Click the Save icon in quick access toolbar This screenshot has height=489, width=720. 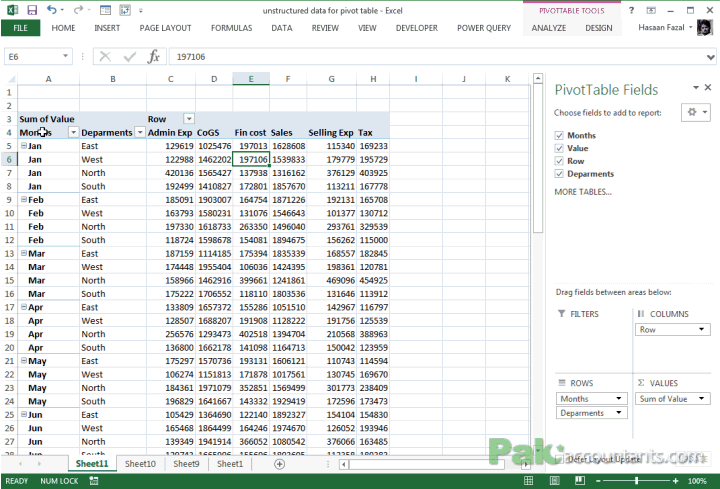click(x=32, y=10)
